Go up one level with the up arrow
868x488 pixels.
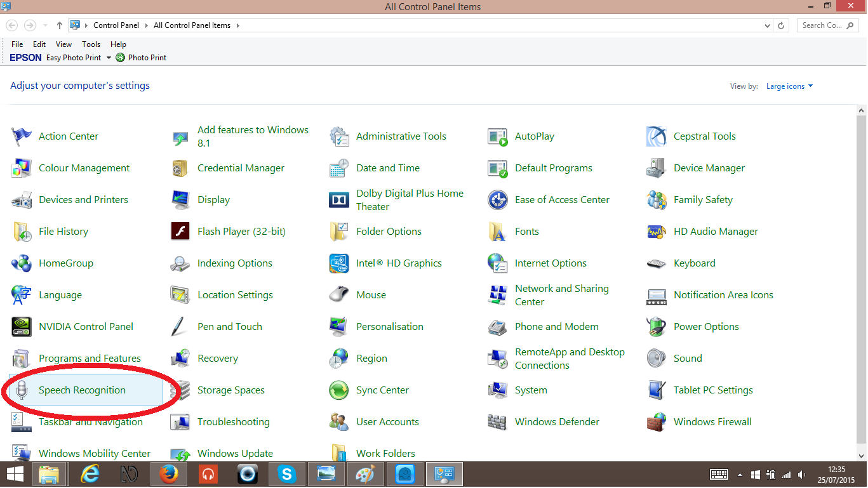pos(60,25)
